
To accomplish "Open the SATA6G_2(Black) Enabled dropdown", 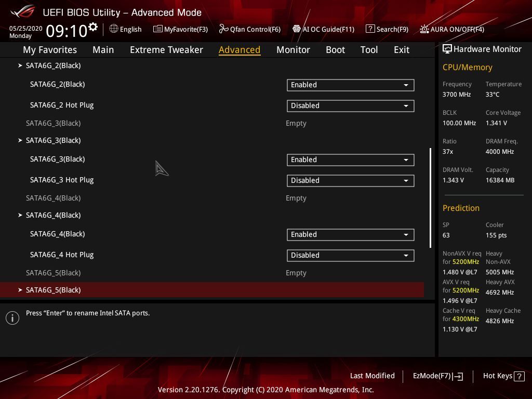I will click(x=351, y=85).
